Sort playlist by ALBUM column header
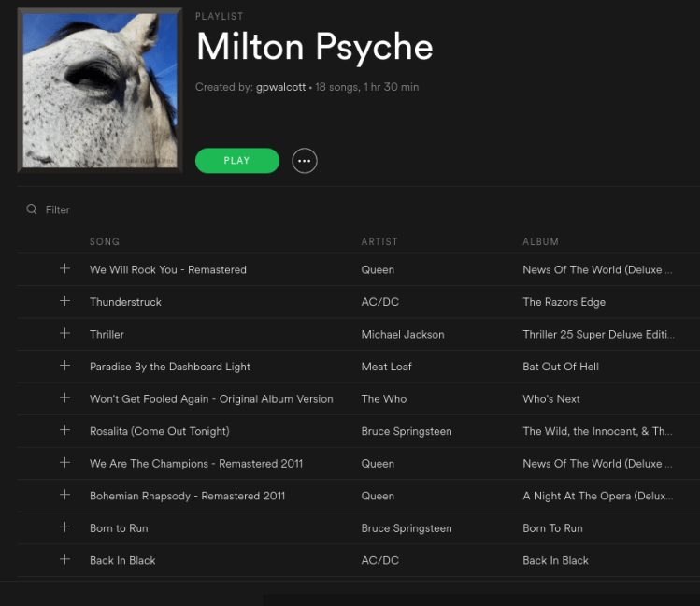The image size is (700, 606). pyautogui.click(x=540, y=241)
